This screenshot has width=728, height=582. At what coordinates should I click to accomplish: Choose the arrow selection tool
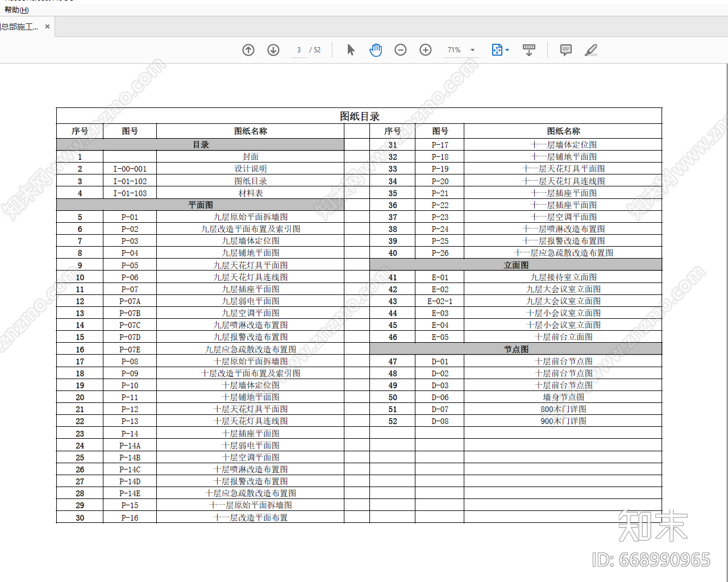coord(351,50)
